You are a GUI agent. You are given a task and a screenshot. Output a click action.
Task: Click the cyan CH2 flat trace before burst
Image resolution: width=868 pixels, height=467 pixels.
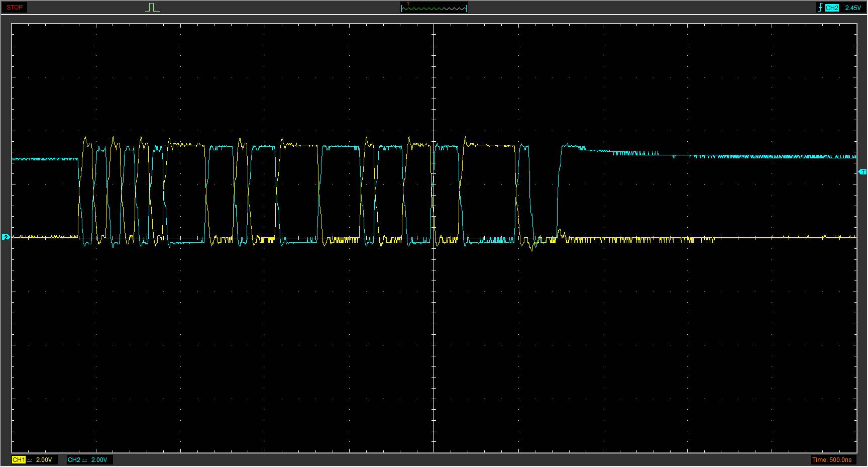(x=45, y=159)
